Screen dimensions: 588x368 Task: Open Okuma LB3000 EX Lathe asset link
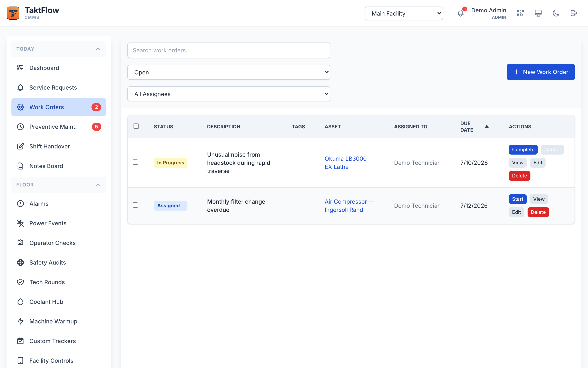[x=345, y=163]
